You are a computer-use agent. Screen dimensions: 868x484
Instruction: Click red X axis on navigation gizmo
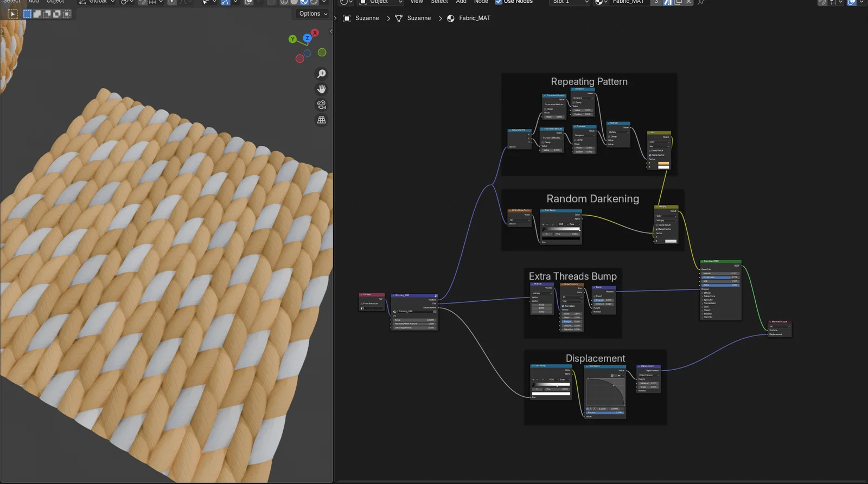[x=315, y=33]
